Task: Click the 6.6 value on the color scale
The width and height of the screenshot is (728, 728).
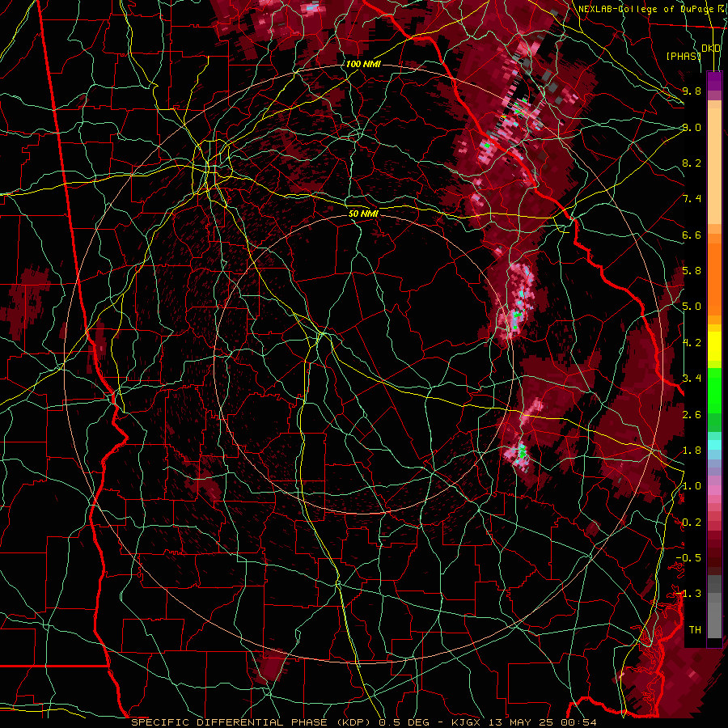Action: click(692, 235)
